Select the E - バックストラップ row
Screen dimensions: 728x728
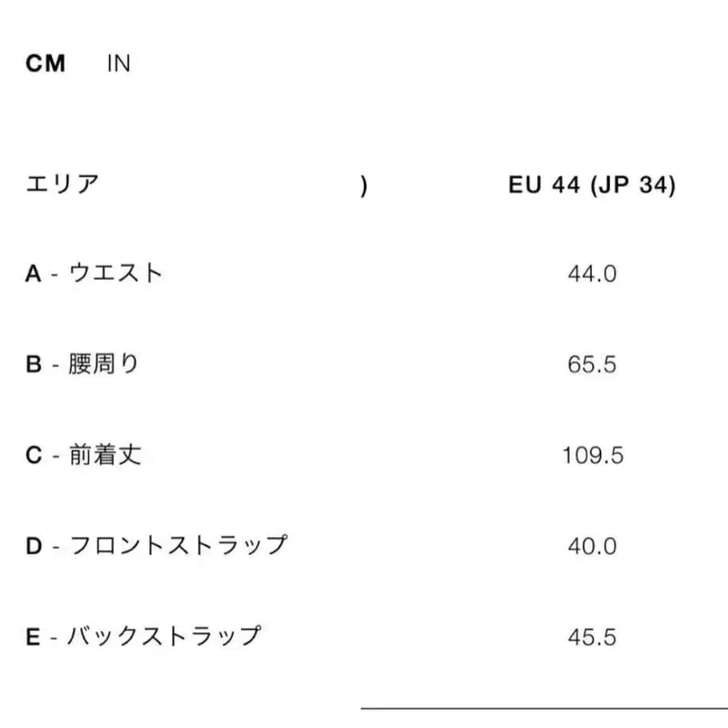pyautogui.click(x=146, y=635)
